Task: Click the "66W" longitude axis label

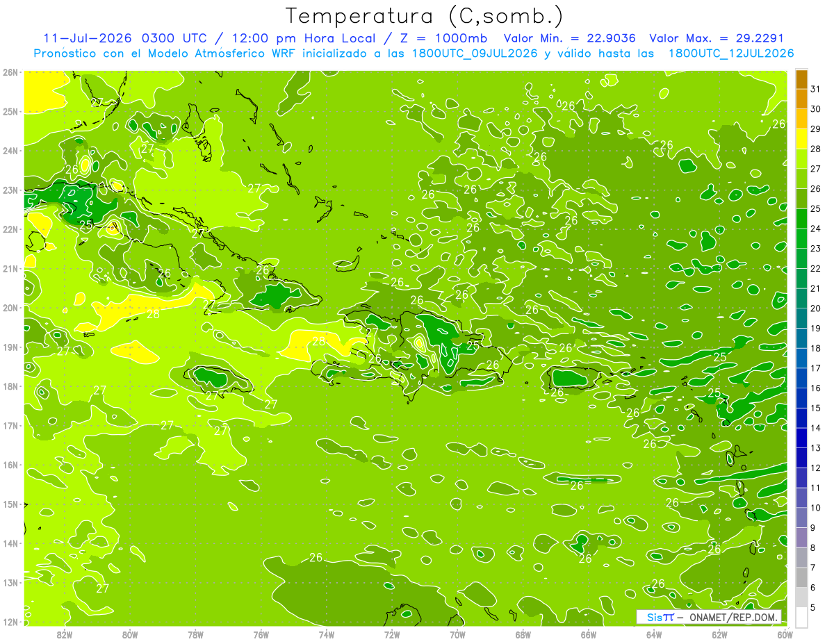Action: click(x=588, y=634)
